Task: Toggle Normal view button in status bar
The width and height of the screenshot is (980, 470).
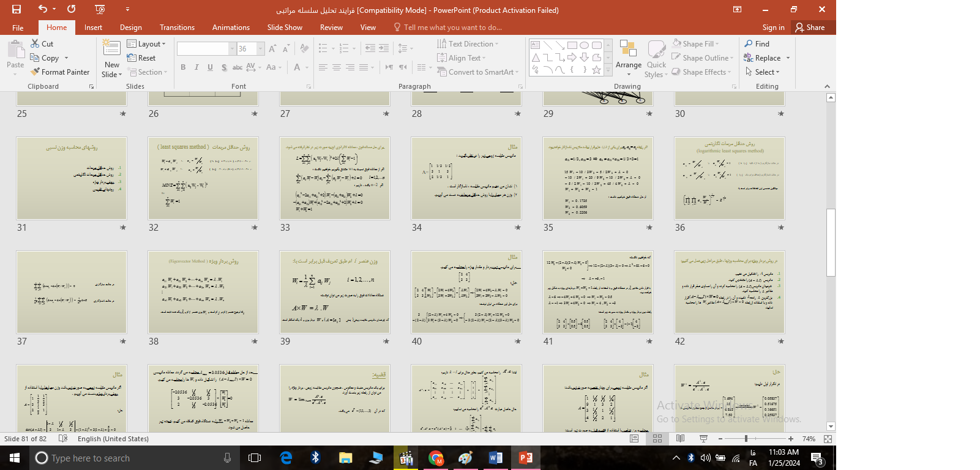Action: coord(634,439)
